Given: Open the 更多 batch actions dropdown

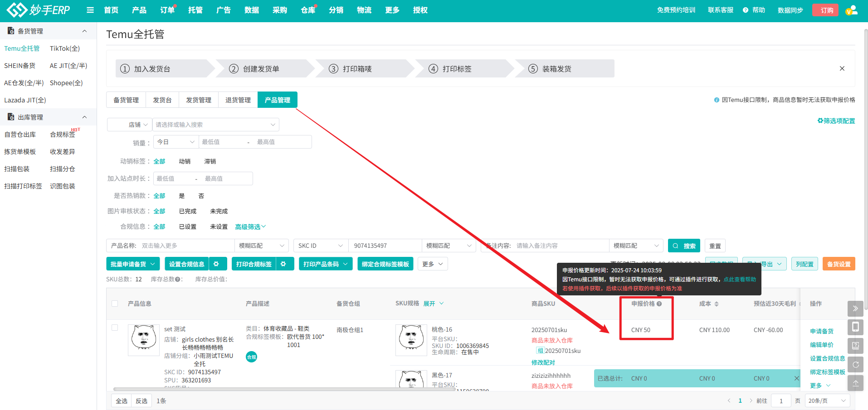Looking at the screenshot, I should tap(433, 264).
